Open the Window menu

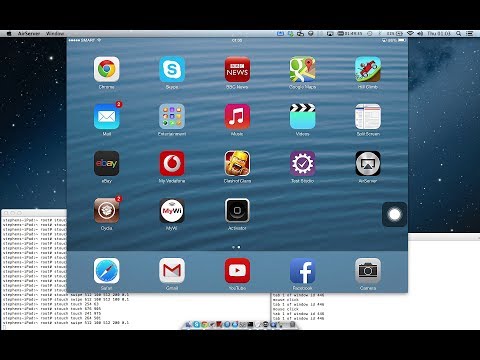tap(55, 34)
